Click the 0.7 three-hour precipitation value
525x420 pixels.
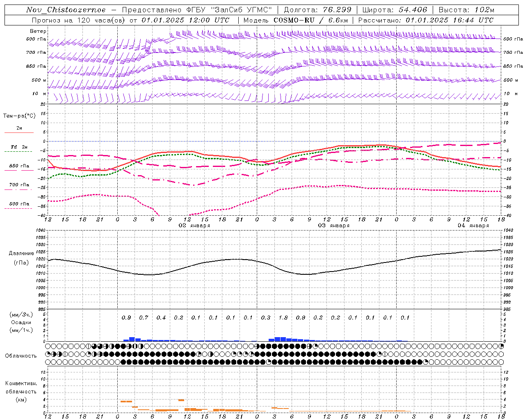[x=144, y=317]
